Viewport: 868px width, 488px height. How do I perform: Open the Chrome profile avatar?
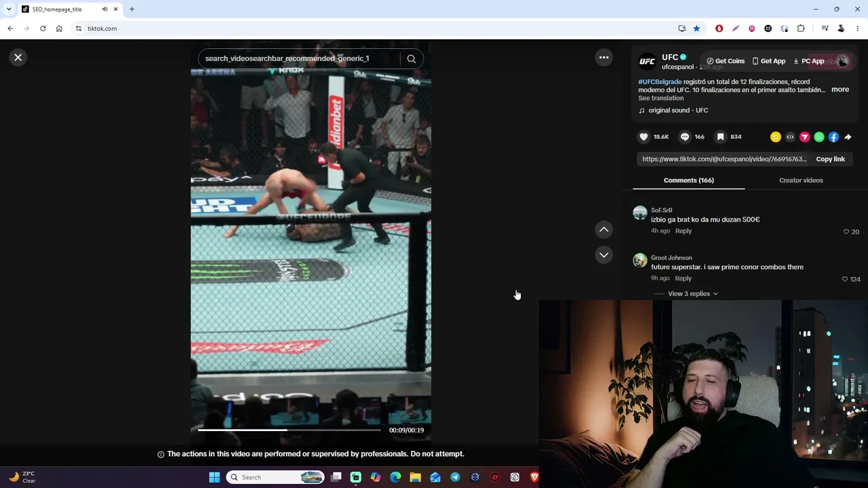[841, 28]
